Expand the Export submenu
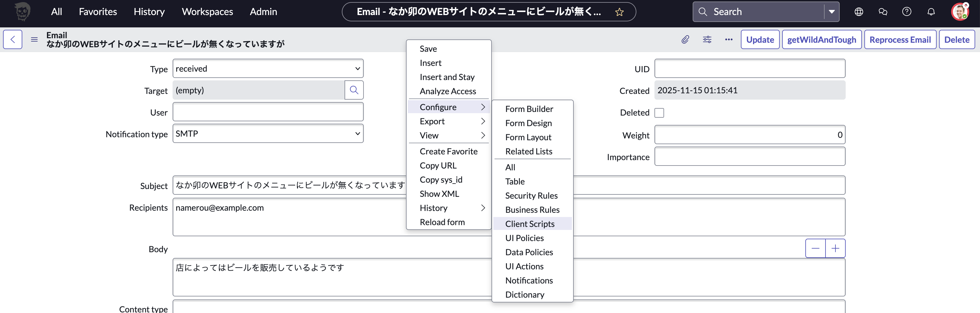 tap(448, 121)
